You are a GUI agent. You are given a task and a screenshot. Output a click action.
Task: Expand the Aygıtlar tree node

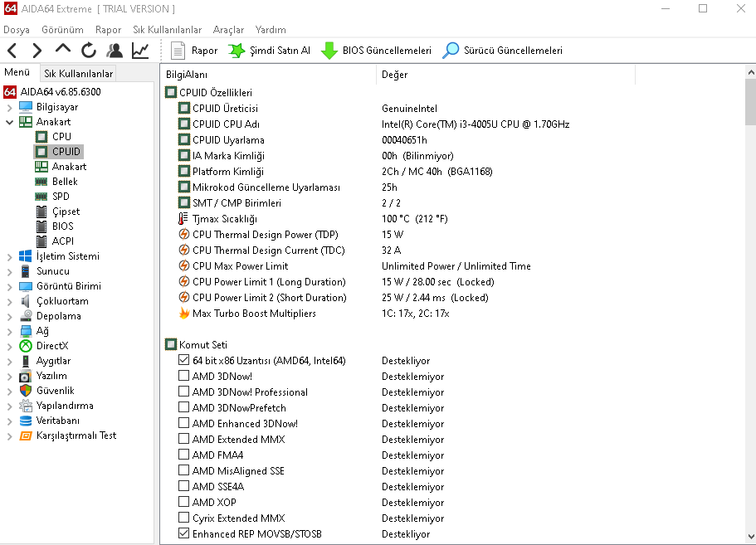(x=10, y=362)
